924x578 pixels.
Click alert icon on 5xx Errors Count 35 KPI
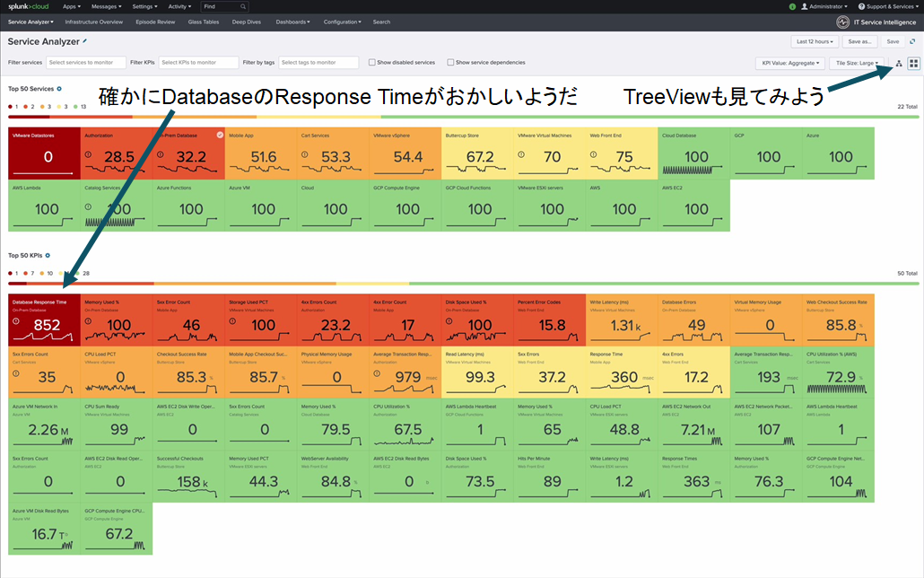click(x=16, y=373)
